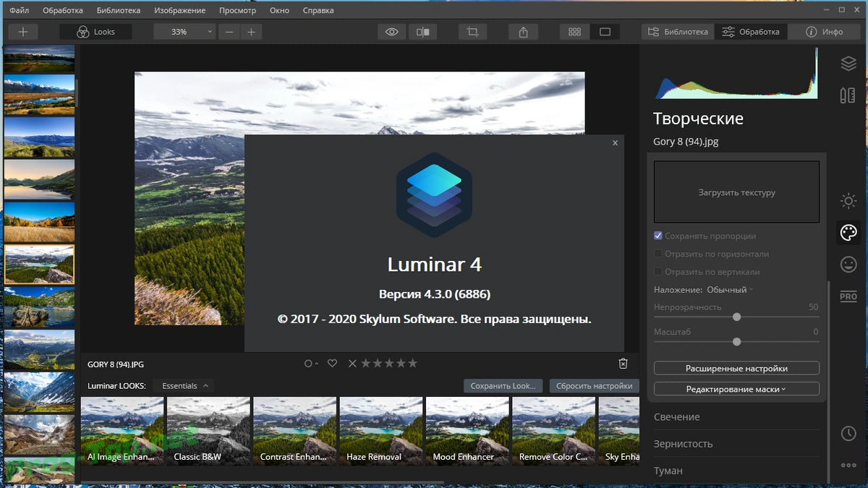
Task: Click the share/export icon
Action: pyautogui.click(x=524, y=32)
